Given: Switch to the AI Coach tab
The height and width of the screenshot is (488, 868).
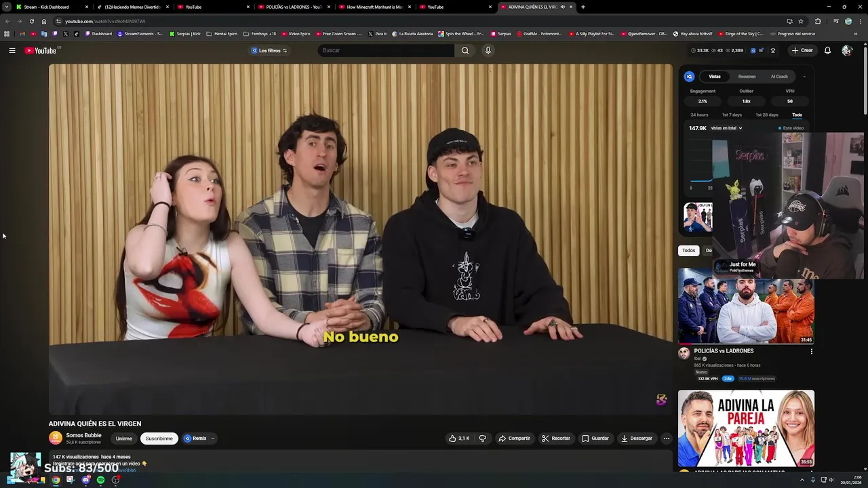Looking at the screenshot, I should (779, 77).
